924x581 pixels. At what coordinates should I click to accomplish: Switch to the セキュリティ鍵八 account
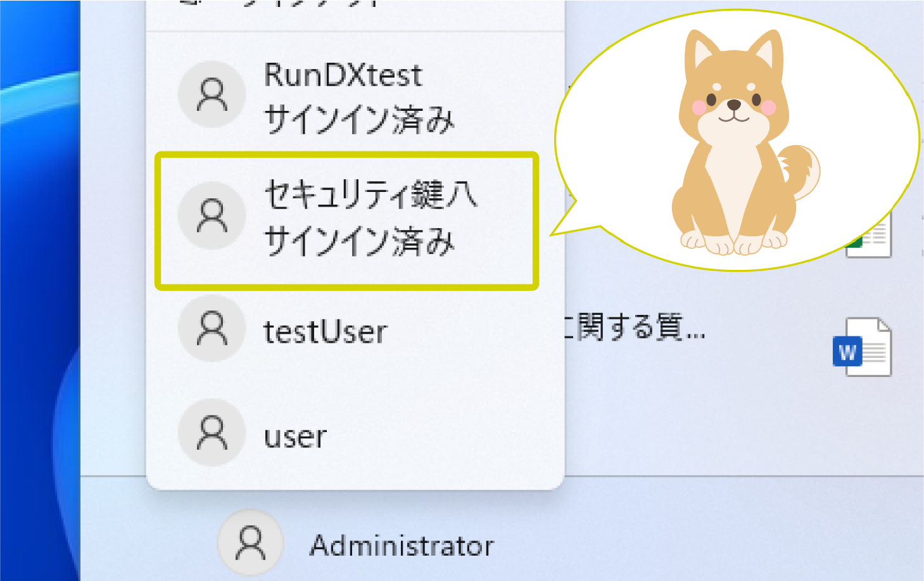click(x=370, y=194)
